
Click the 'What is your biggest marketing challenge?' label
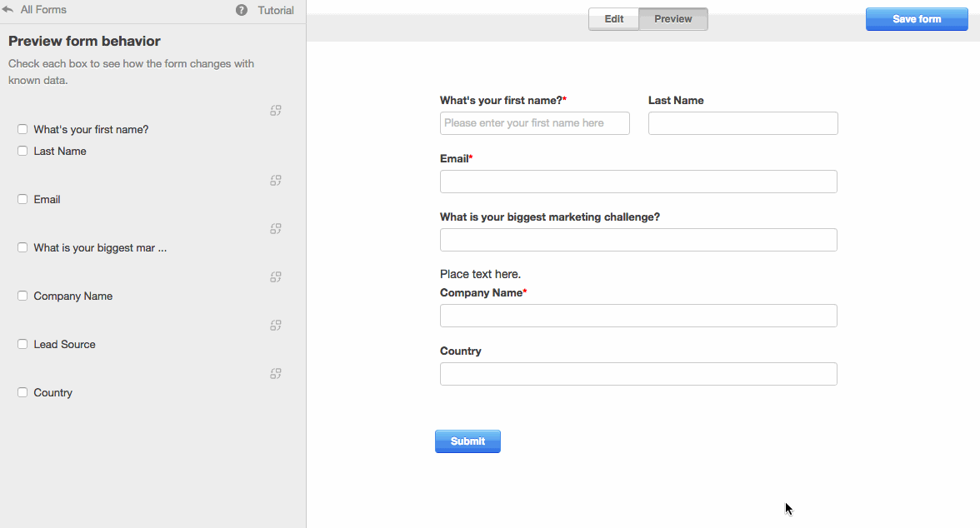click(550, 217)
